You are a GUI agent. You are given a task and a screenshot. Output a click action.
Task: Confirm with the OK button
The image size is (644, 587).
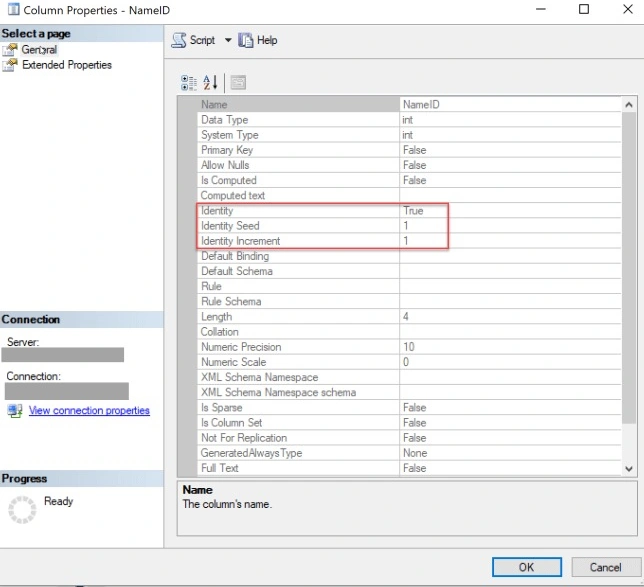click(x=527, y=567)
